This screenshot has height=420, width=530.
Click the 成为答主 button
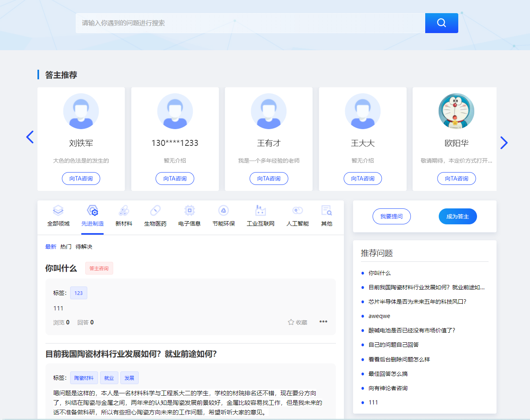457,216
